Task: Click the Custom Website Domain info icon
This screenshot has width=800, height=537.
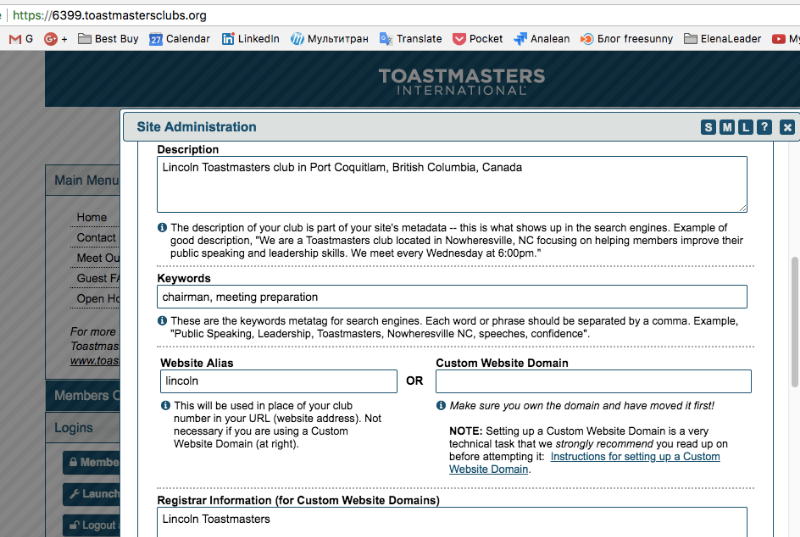Action: 441,405
